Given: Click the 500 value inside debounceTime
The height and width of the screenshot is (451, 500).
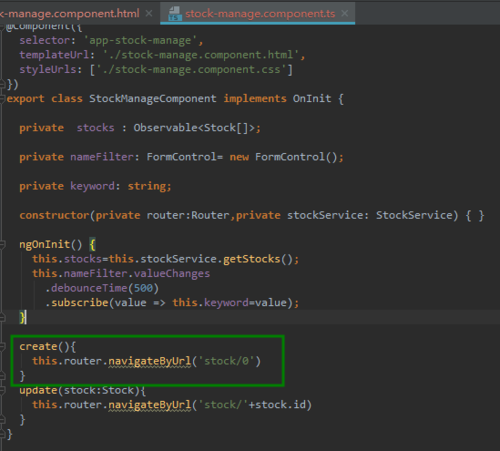Looking at the screenshot, I should tap(143, 288).
